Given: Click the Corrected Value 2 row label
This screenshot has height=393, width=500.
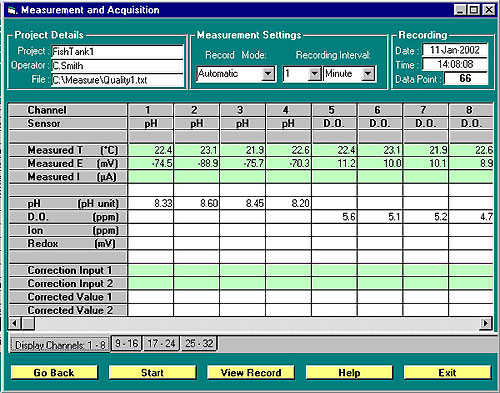Looking at the screenshot, I should (x=68, y=310).
